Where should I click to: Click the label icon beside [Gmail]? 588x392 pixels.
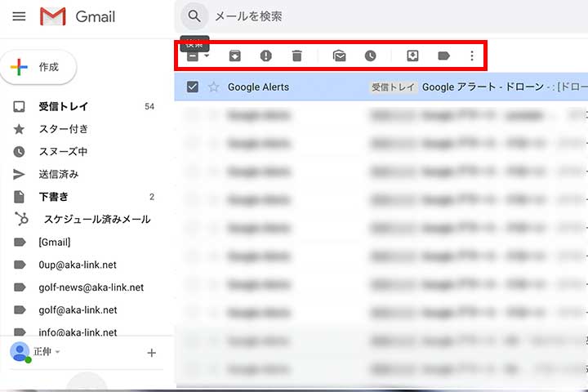click(x=20, y=242)
